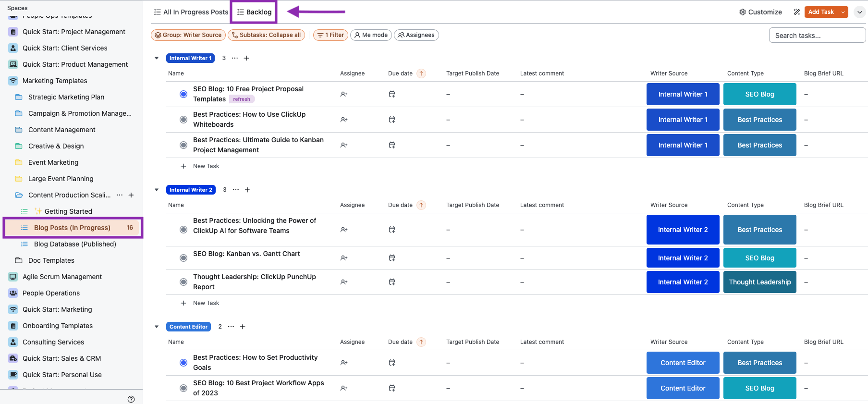This screenshot has width=868, height=404.
Task: Open Content Production folder ellipsis menu
Action: click(x=120, y=195)
